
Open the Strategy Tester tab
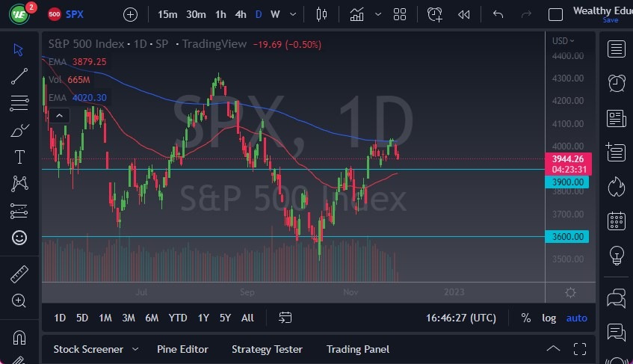click(x=267, y=349)
